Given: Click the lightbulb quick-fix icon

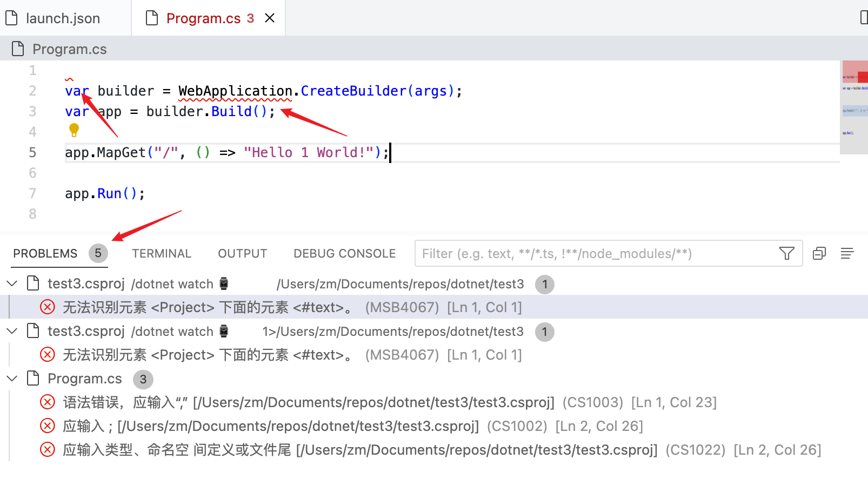Looking at the screenshot, I should click(74, 130).
